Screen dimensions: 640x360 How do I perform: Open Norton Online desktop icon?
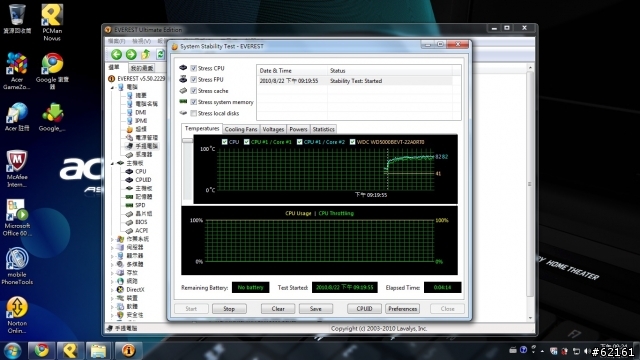(17, 315)
